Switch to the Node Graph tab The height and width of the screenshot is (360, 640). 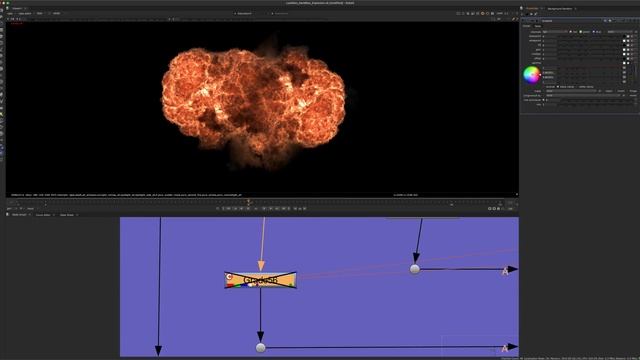pyautogui.click(x=19, y=215)
